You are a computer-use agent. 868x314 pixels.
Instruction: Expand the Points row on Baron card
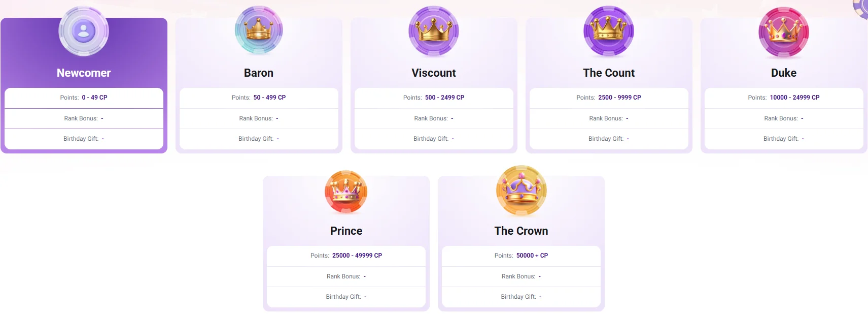coord(258,97)
